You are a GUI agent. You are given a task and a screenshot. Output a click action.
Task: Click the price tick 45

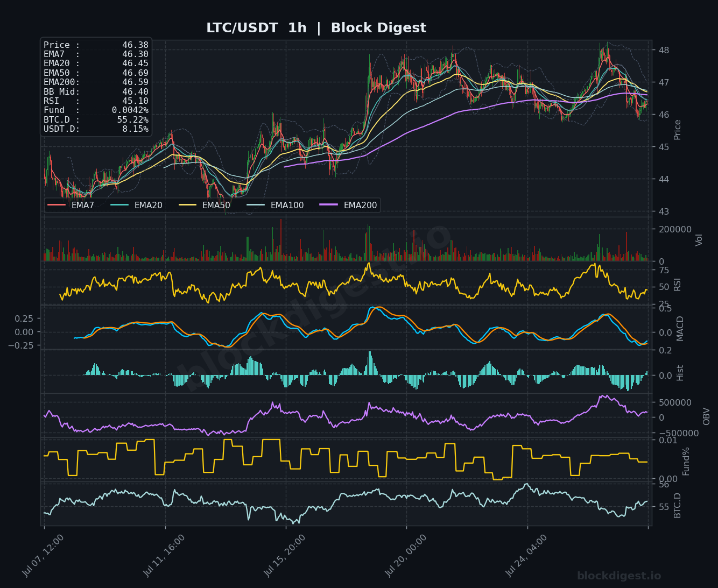664,147
